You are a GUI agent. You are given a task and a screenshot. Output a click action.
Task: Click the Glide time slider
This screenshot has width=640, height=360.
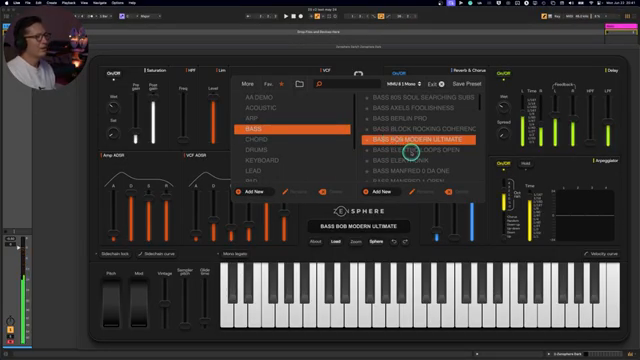(205, 303)
